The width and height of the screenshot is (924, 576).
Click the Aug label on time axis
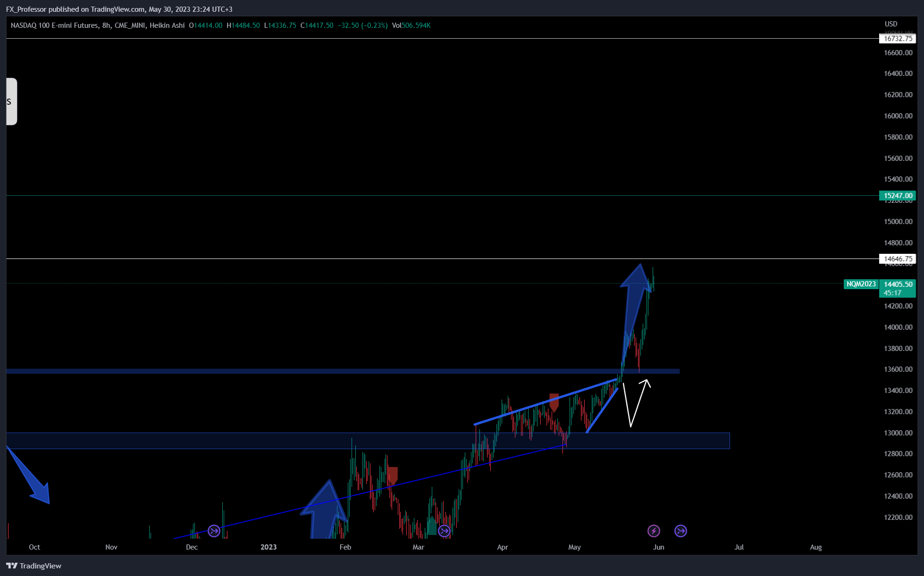click(x=816, y=547)
